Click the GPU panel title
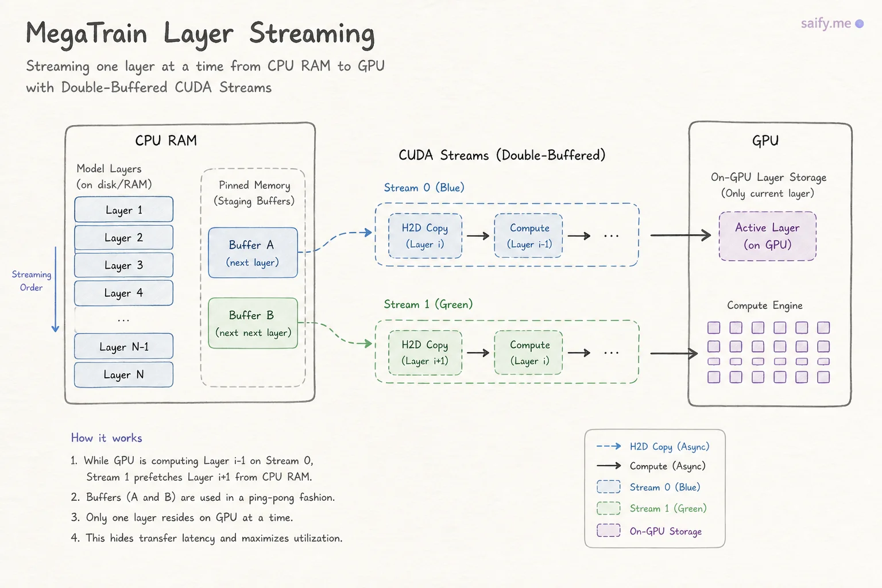Viewport: 882px width, 588px height. [765, 141]
